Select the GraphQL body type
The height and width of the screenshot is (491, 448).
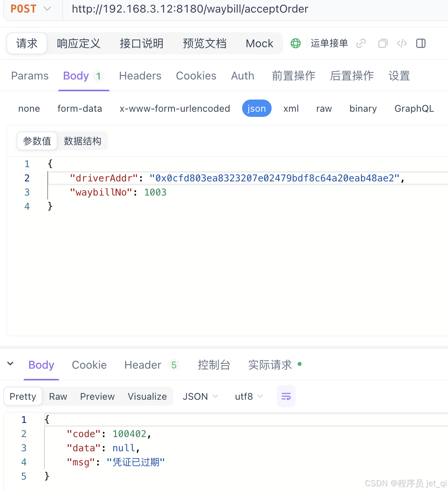(x=414, y=109)
